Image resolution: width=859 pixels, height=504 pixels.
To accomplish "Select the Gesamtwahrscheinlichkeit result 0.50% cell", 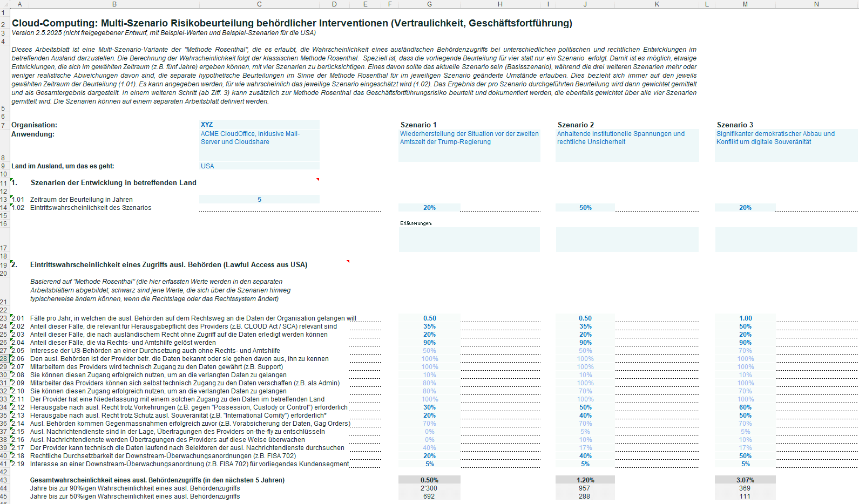I will (x=429, y=480).
